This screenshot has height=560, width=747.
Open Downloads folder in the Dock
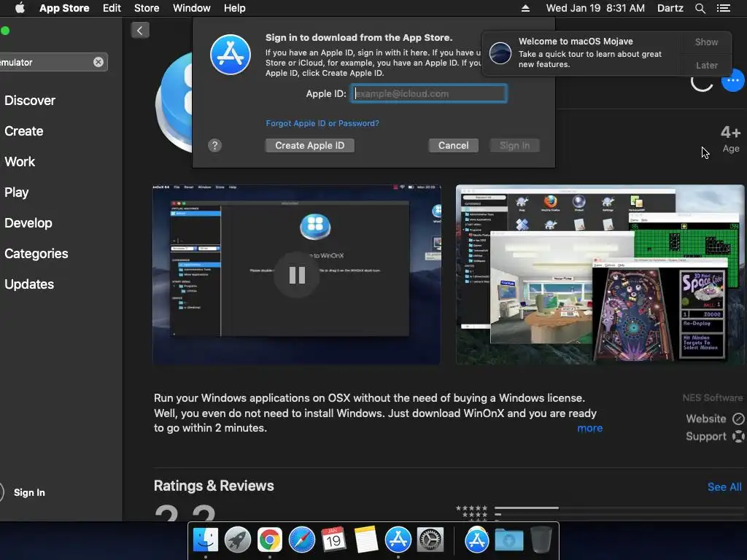(x=508, y=540)
